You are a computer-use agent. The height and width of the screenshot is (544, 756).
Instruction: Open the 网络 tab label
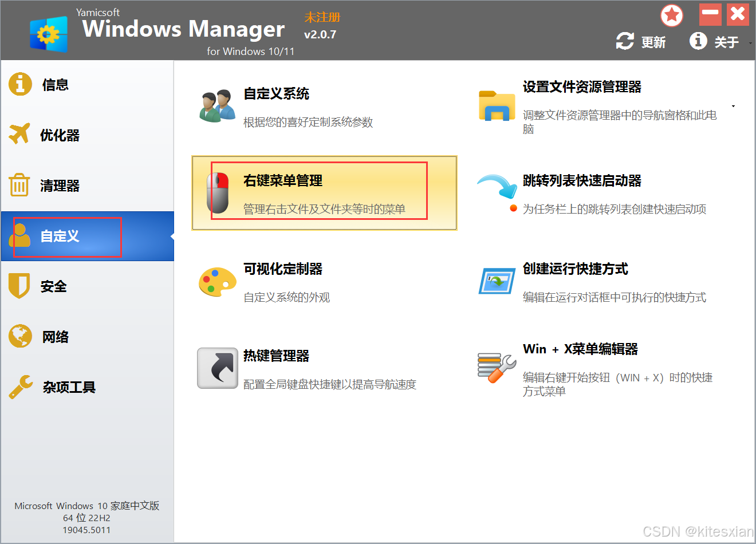(x=56, y=337)
